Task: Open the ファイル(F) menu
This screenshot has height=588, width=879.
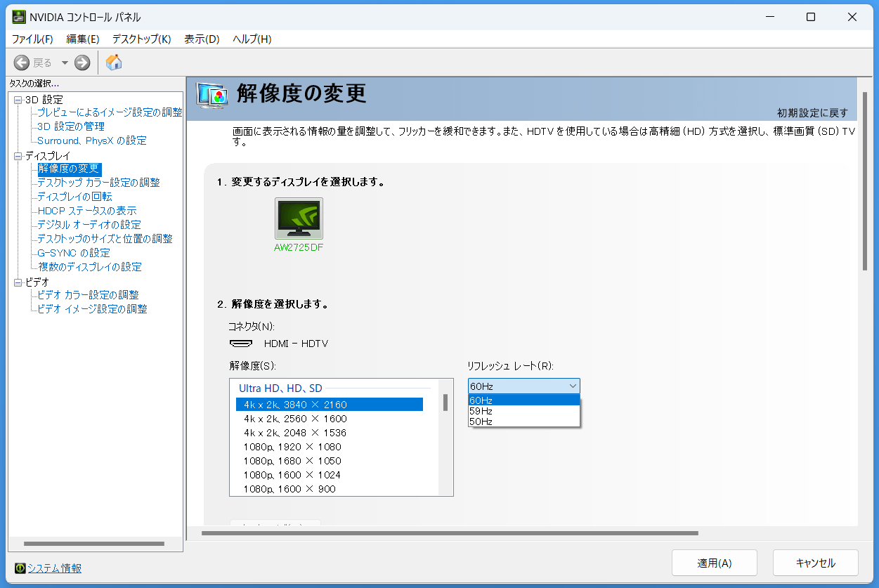Action: click(32, 39)
